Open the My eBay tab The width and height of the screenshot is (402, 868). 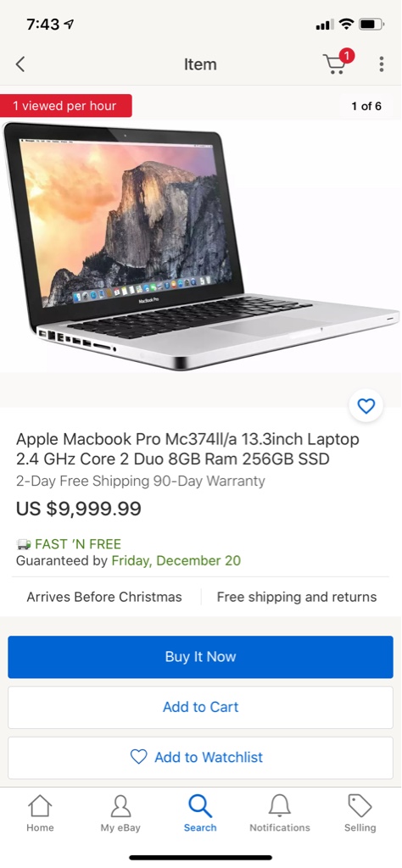(x=120, y=813)
